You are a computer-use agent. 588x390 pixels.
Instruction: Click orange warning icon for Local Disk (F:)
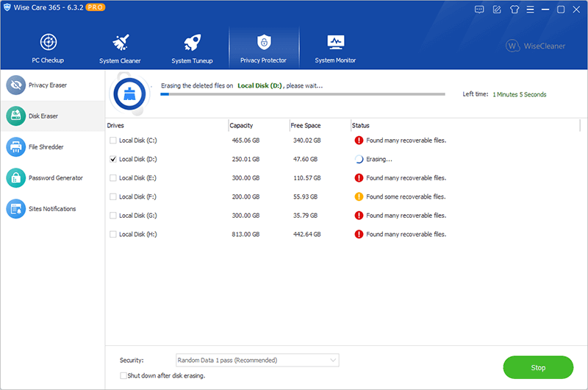pyautogui.click(x=359, y=196)
